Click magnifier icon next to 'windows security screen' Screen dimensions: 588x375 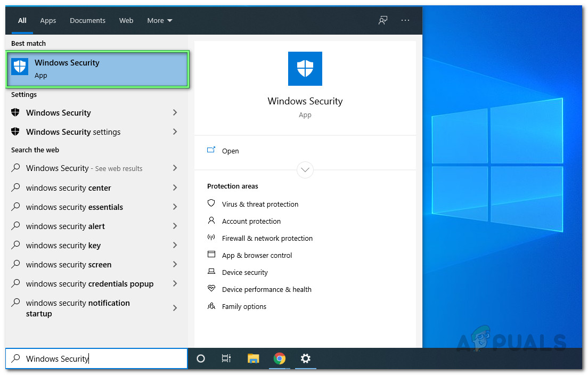(x=15, y=264)
